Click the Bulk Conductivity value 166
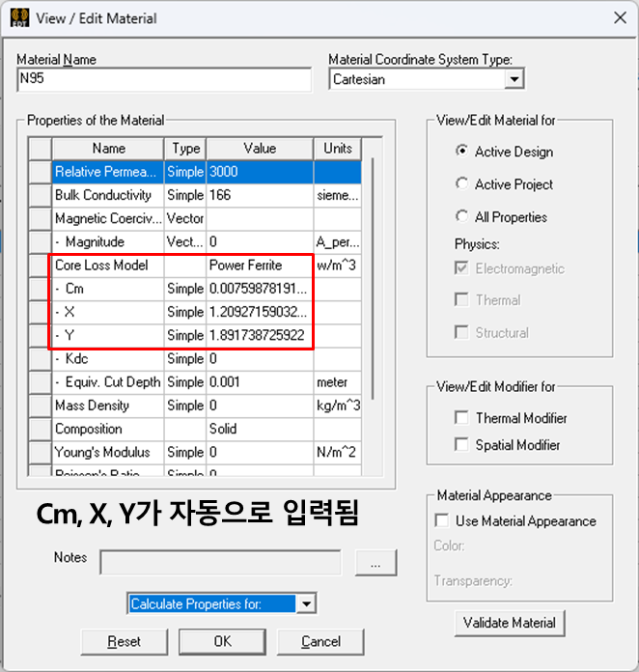The width and height of the screenshot is (639, 672). pos(259,195)
